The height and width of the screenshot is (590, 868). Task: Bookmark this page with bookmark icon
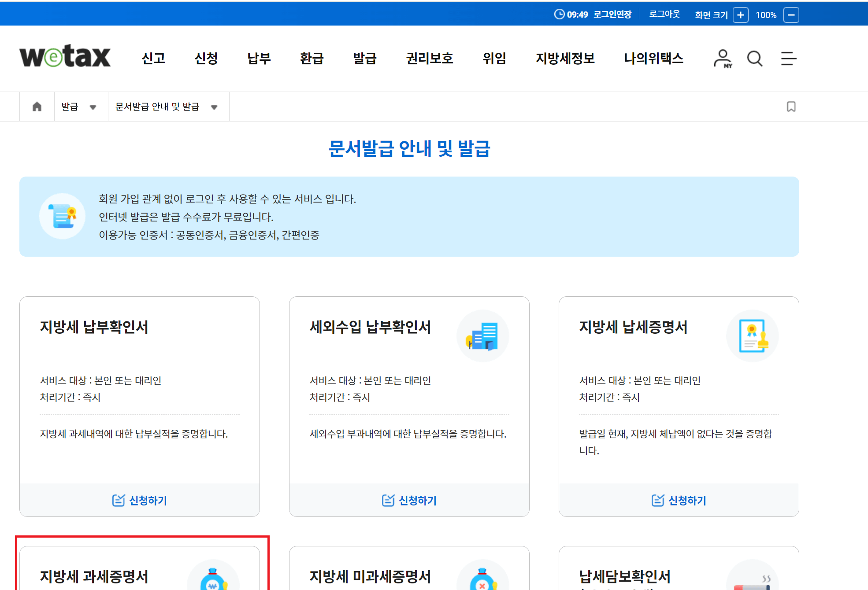791,107
